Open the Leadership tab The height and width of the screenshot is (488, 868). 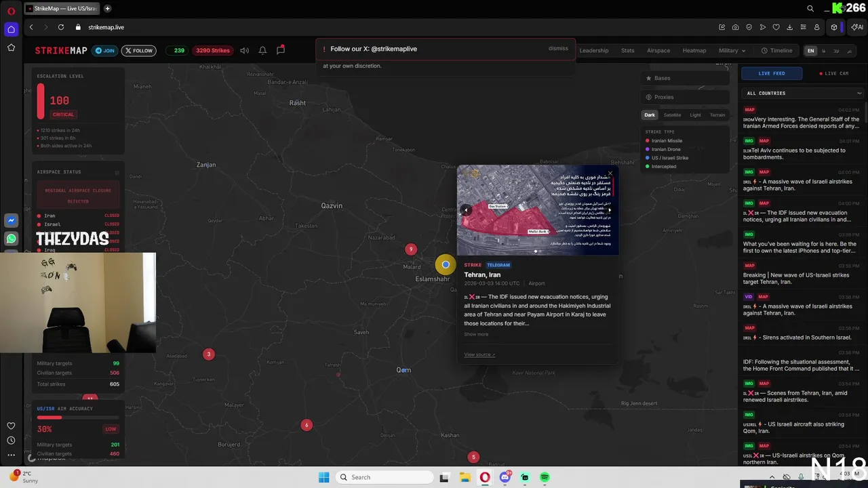(x=594, y=50)
